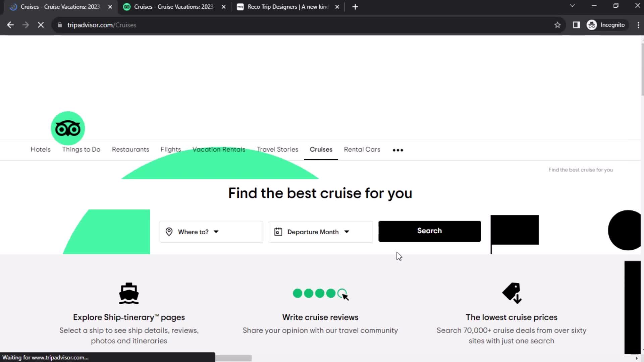Click the colored dots rating icon in center

pos(320,293)
